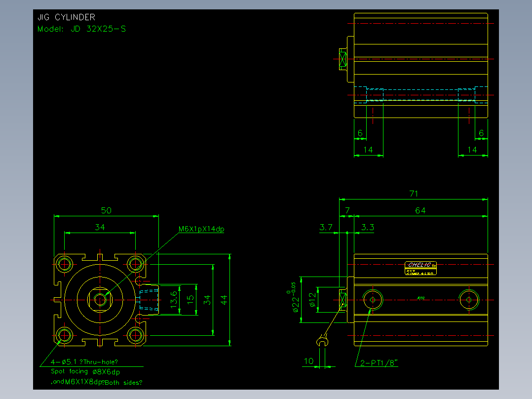Click the Spot facing ø8X6dp note
The width and height of the screenshot is (532, 399).
click(85, 372)
